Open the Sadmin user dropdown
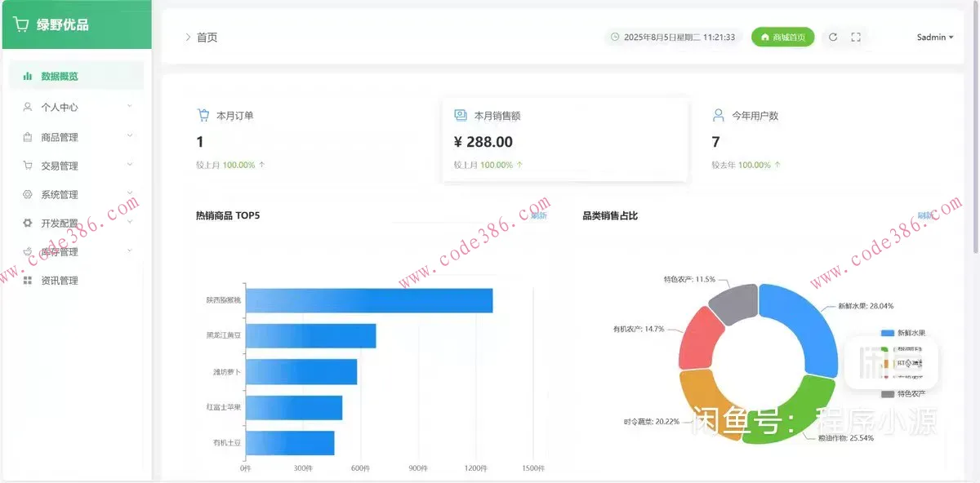980x483 pixels. click(934, 37)
